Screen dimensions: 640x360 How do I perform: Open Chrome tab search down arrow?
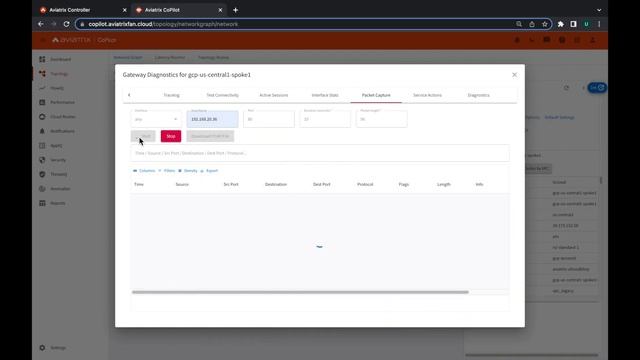pyautogui.click(x=599, y=10)
